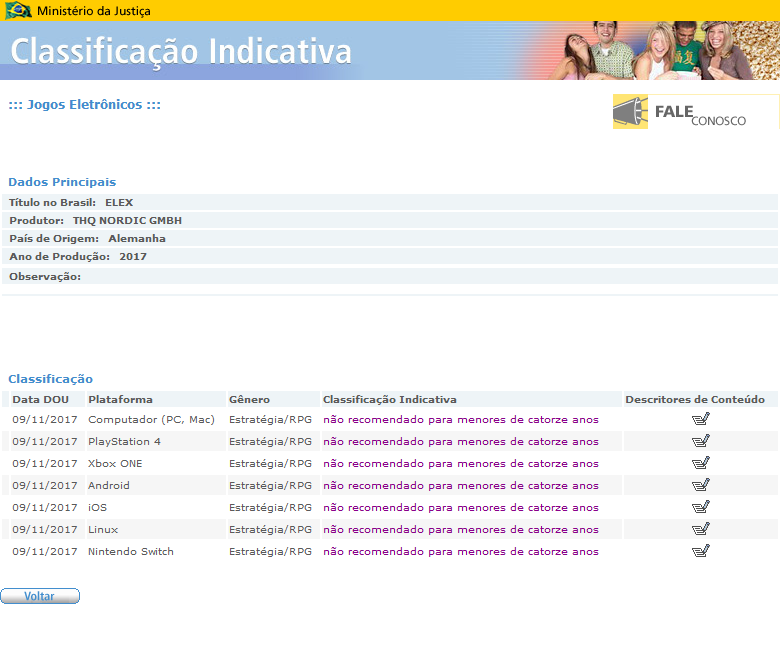The height and width of the screenshot is (650, 780).
Task: Click the Brazil flag icon in header
Action: point(18,11)
